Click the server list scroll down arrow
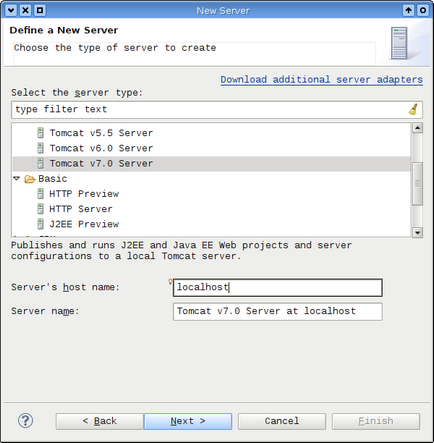This screenshot has width=434, height=443. point(417,232)
